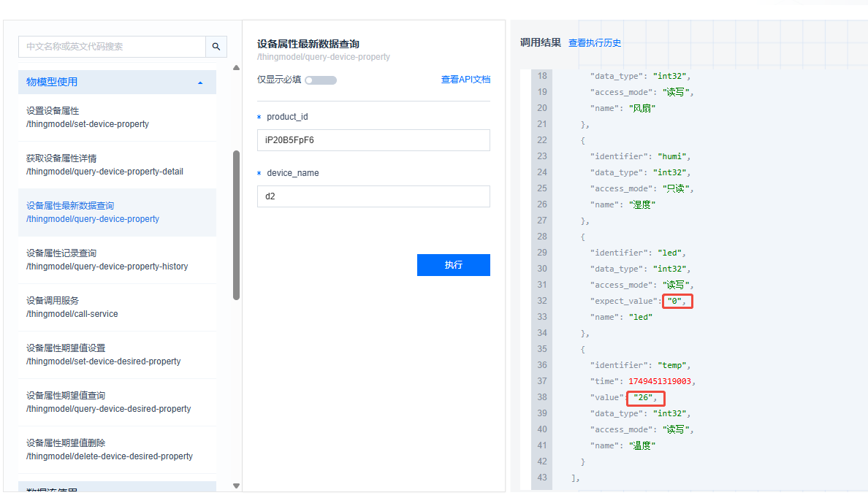The width and height of the screenshot is (868, 498).
Task: Collapse the 物模型使用 section arrow
Action: coord(200,83)
